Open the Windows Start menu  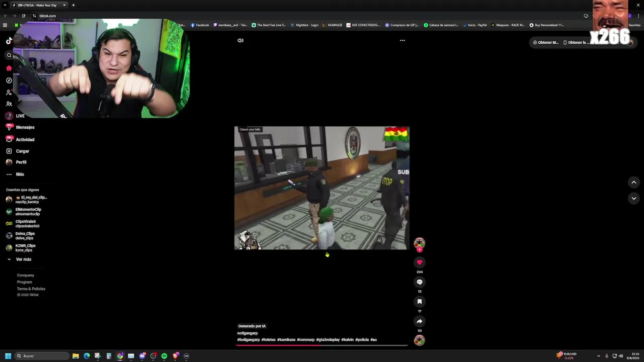(x=8, y=356)
